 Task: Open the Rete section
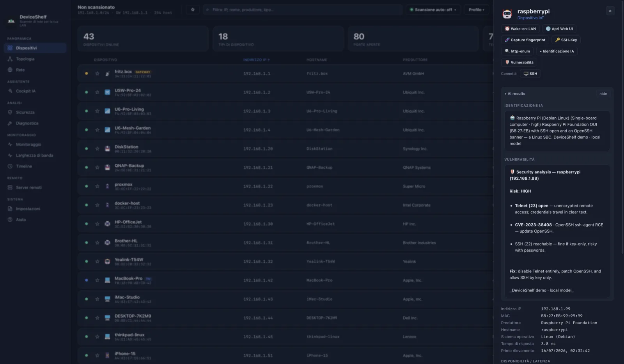coord(35,70)
